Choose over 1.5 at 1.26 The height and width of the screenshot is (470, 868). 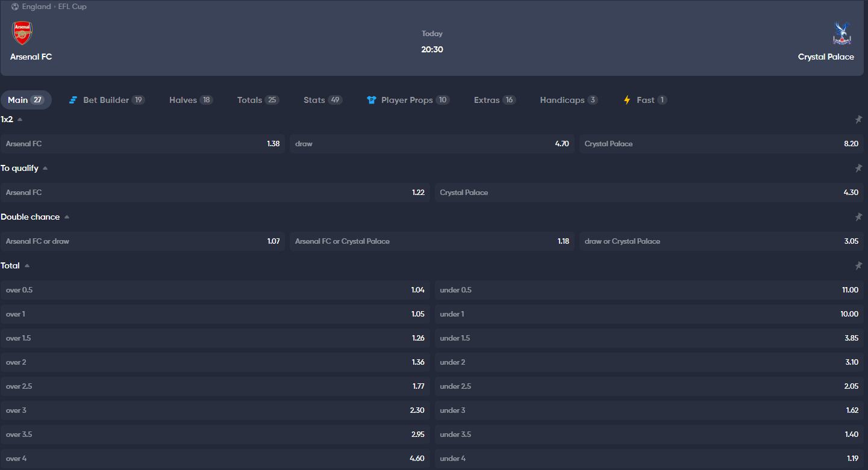point(215,338)
